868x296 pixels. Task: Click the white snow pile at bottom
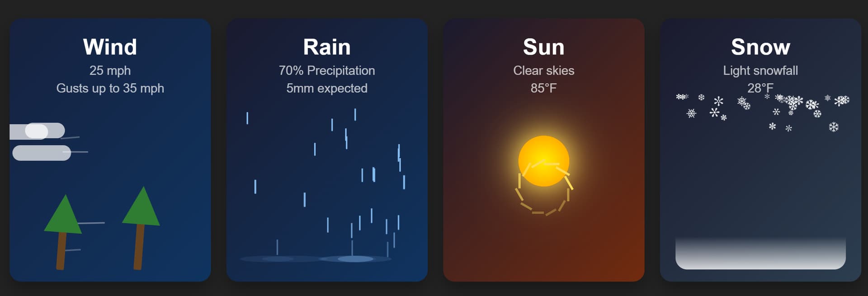[x=760, y=253]
